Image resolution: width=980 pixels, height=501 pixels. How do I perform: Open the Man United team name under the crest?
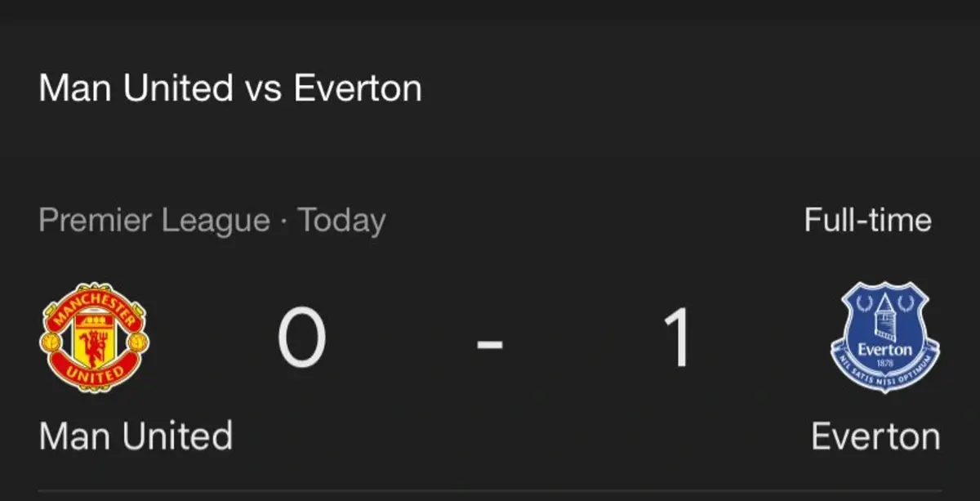136,436
